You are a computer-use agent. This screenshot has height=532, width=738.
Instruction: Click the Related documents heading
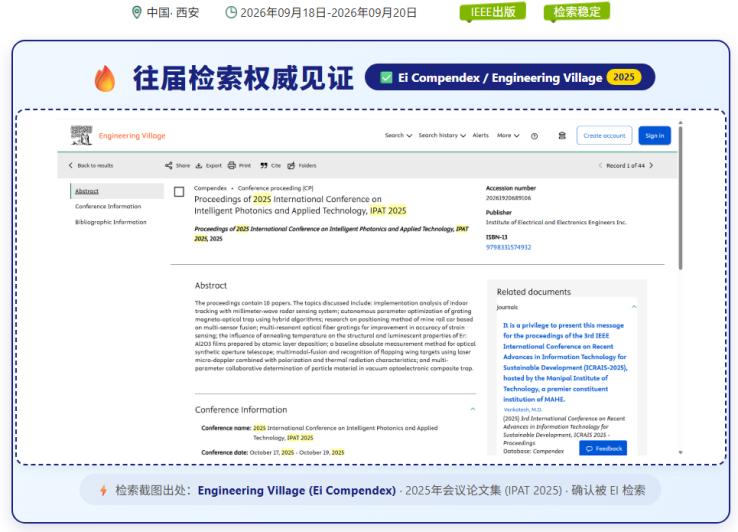(534, 292)
